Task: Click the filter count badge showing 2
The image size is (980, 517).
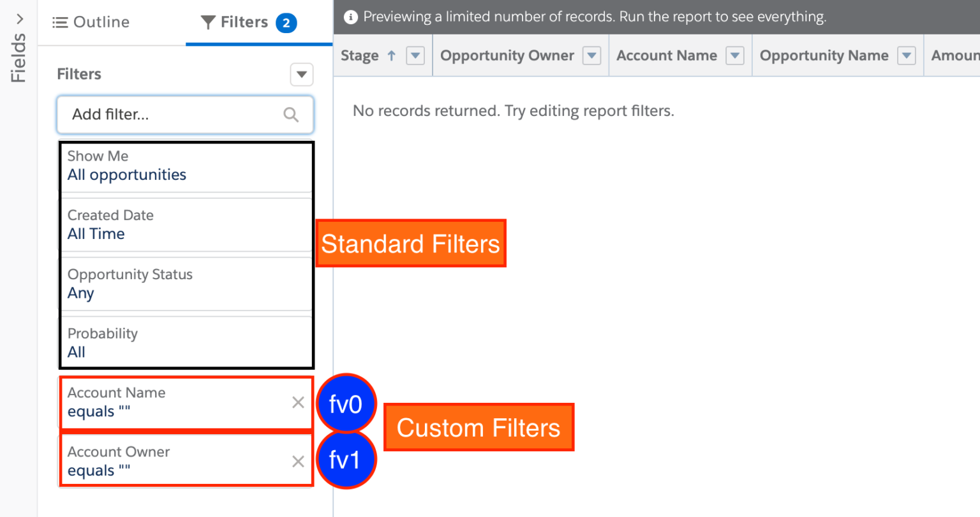Action: (286, 22)
